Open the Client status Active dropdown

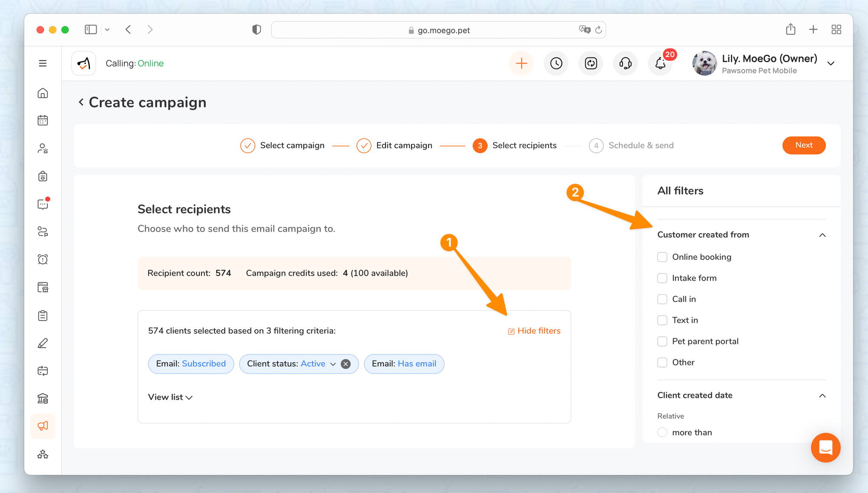coord(333,364)
